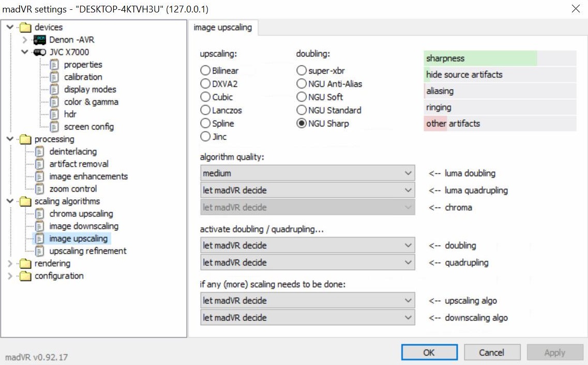Collapse the devices tree node
The image size is (588, 365).
pos(10,27)
